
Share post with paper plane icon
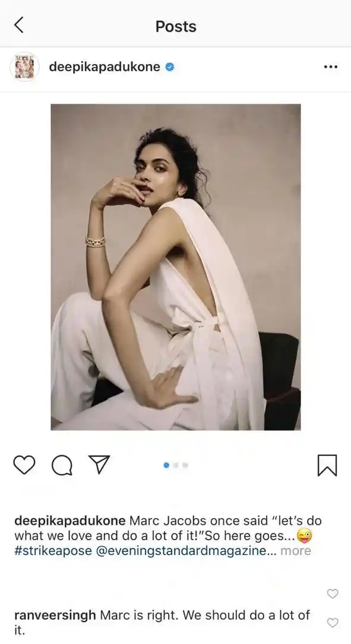tap(99, 465)
